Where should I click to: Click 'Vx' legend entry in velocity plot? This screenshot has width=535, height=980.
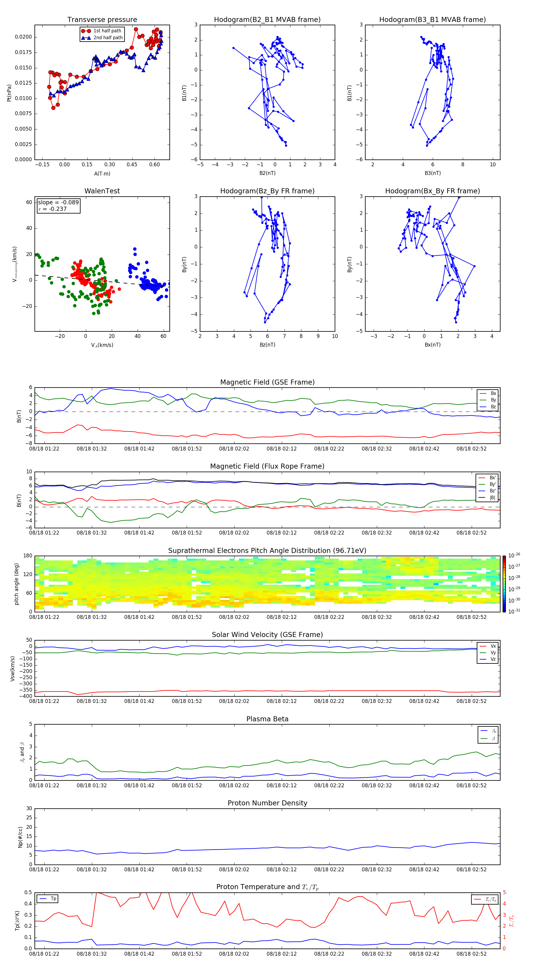click(488, 646)
